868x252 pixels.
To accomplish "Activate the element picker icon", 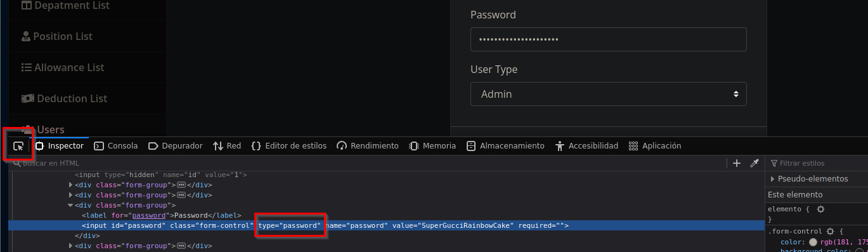I will [18, 145].
